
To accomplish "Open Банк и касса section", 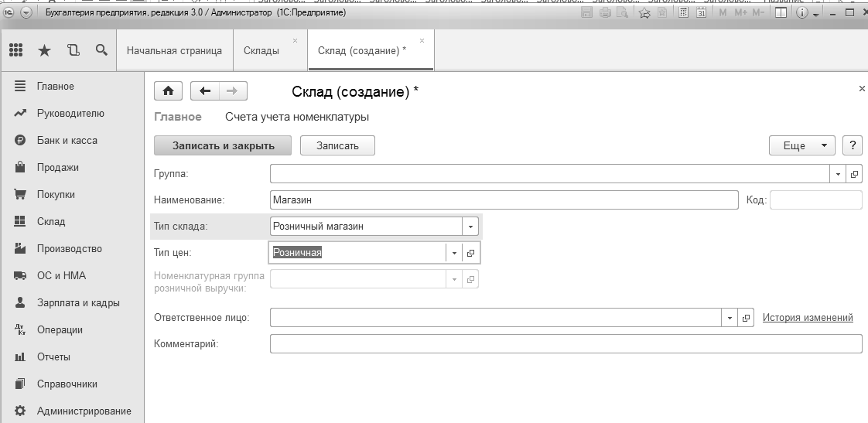I will coord(67,141).
